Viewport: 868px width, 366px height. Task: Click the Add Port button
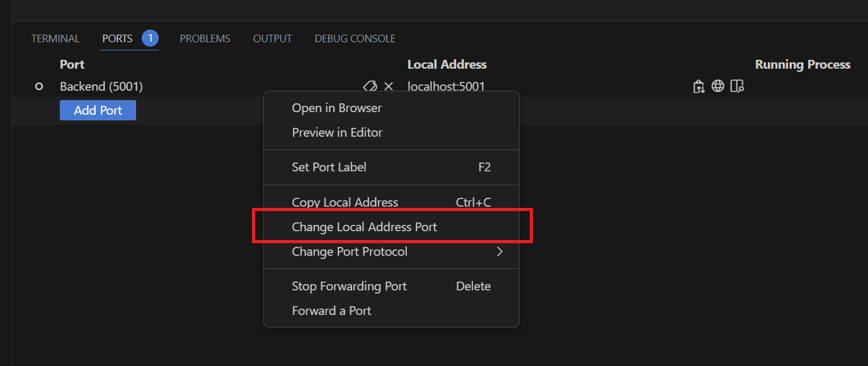point(98,110)
